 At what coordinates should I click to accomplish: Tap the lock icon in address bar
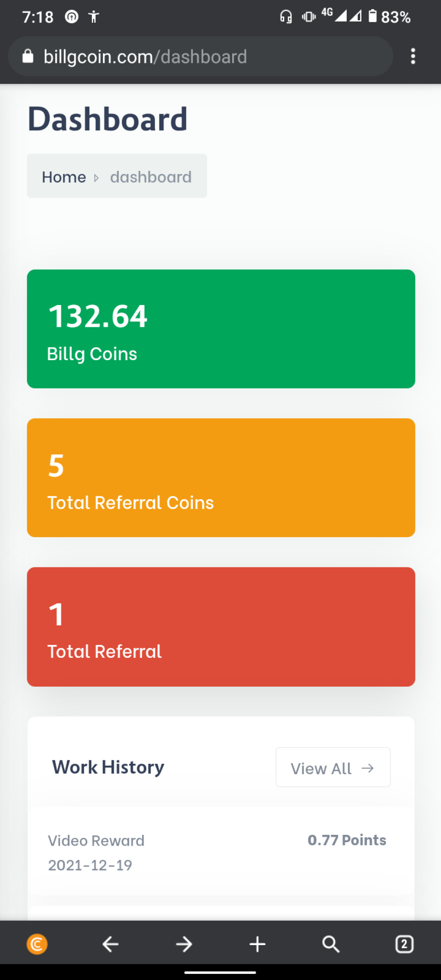28,56
